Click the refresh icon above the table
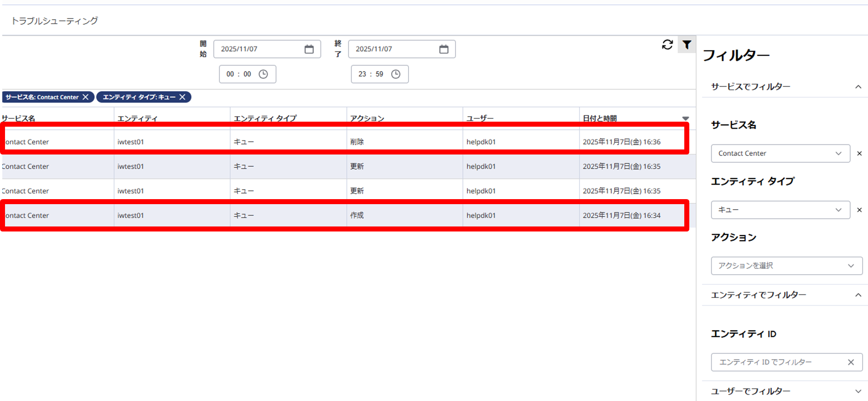 coord(667,45)
